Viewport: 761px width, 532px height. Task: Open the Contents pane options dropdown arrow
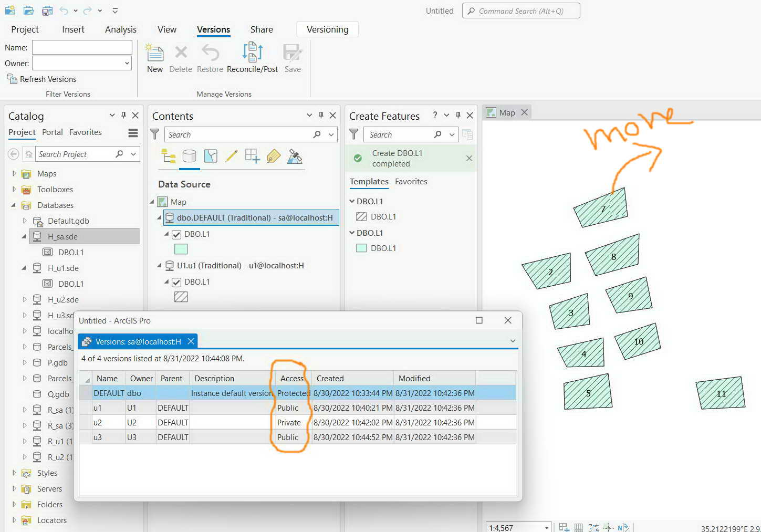click(309, 115)
